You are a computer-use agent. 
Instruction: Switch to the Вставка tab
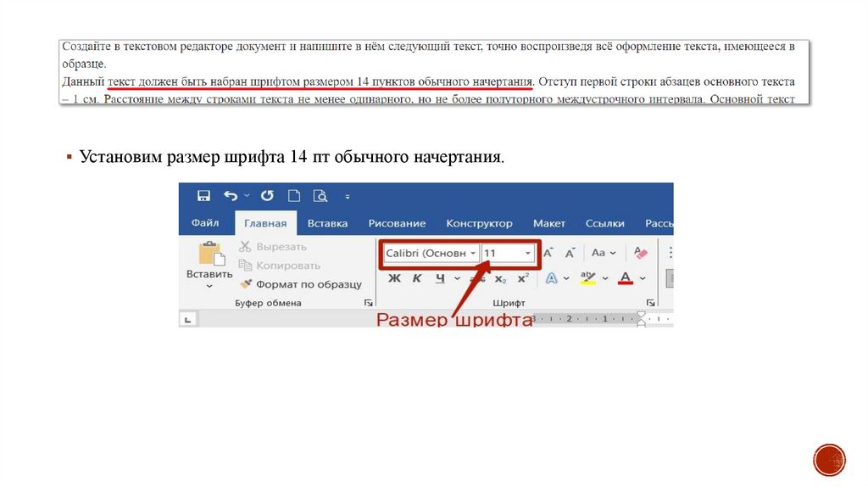coord(327,223)
